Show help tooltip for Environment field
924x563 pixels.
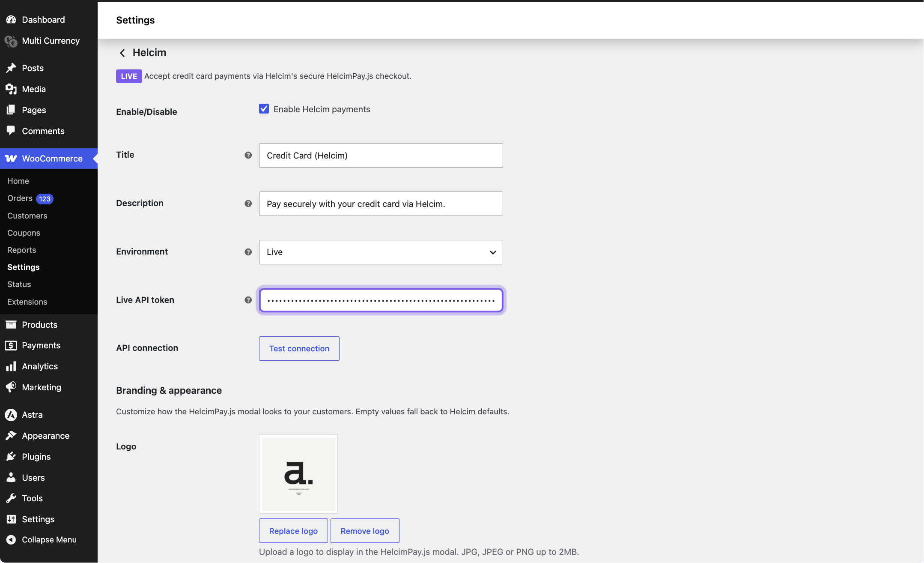click(x=248, y=252)
